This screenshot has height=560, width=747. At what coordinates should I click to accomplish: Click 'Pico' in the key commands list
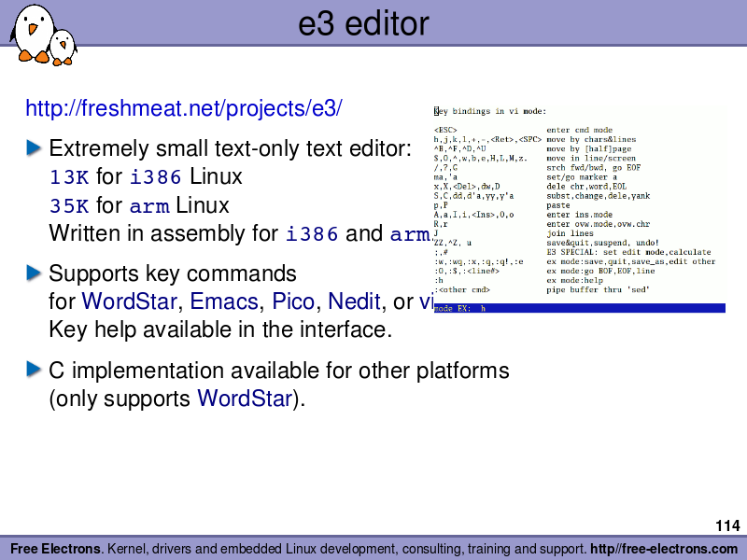[293, 301]
